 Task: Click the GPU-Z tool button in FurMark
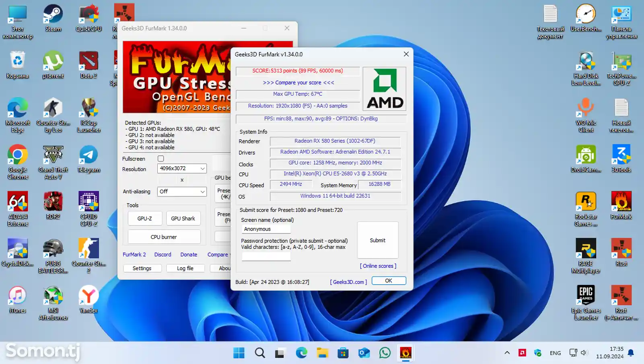tap(145, 218)
